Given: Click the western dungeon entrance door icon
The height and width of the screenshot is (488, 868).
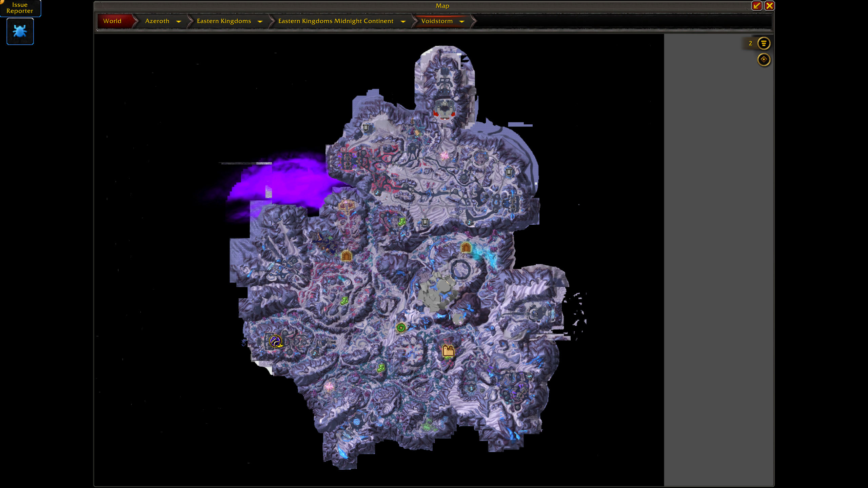Looking at the screenshot, I should point(346,256).
